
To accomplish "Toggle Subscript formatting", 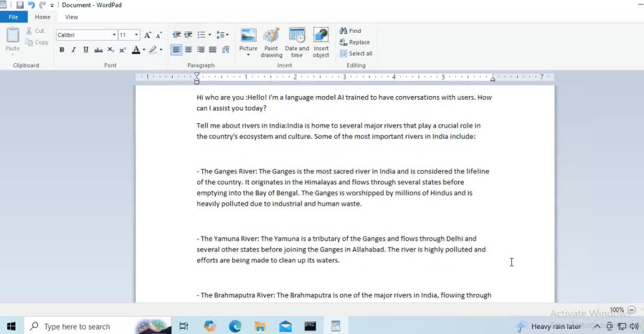I will pyautogui.click(x=111, y=50).
